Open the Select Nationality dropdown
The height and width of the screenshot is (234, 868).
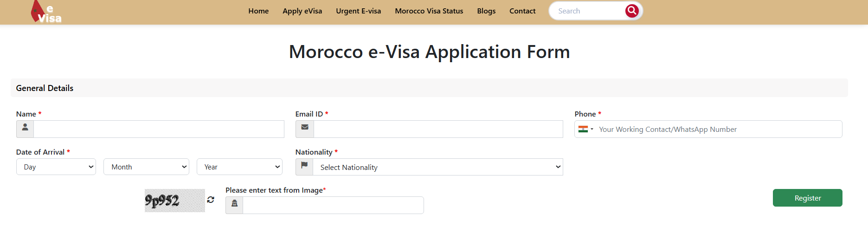tap(437, 167)
